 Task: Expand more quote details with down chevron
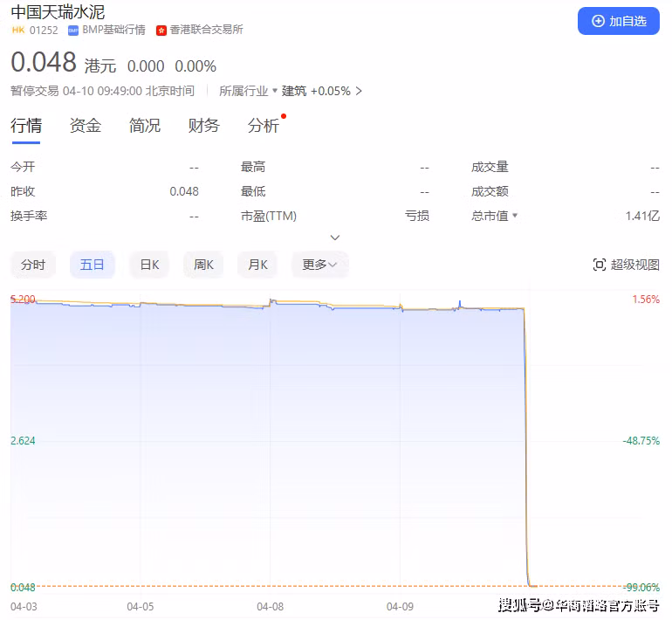335,238
